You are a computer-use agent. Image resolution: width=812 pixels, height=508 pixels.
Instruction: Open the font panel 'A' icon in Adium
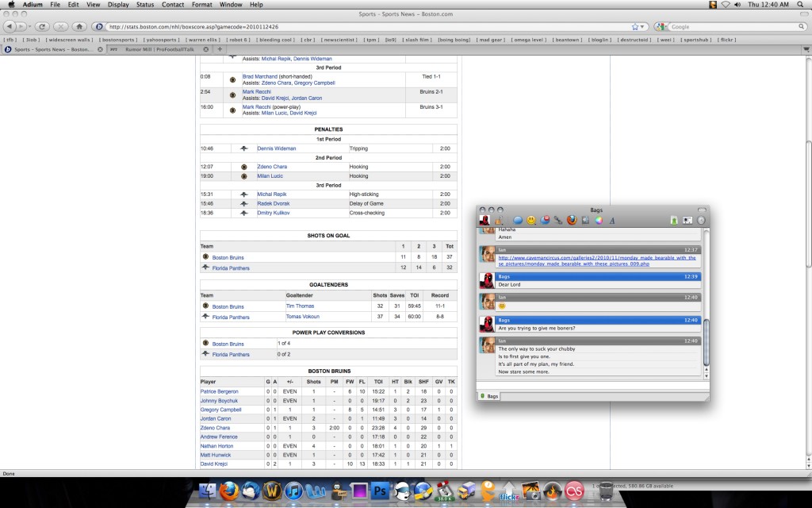pos(611,221)
